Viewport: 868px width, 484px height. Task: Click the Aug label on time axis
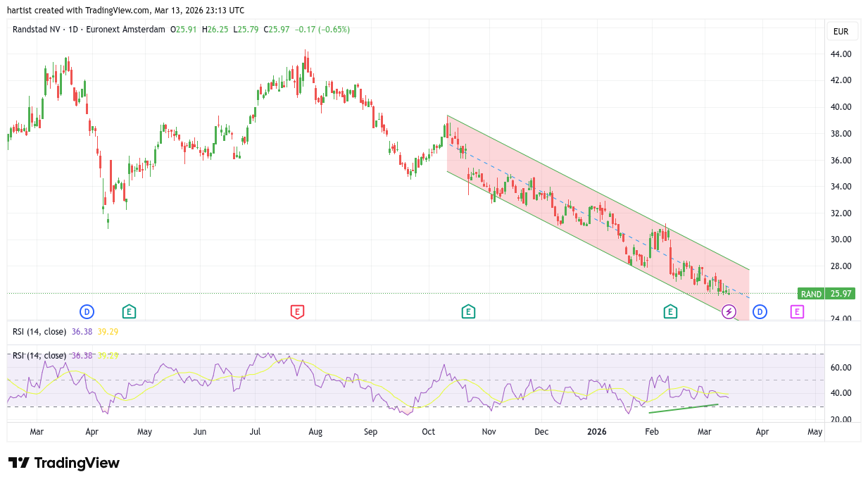coord(315,431)
